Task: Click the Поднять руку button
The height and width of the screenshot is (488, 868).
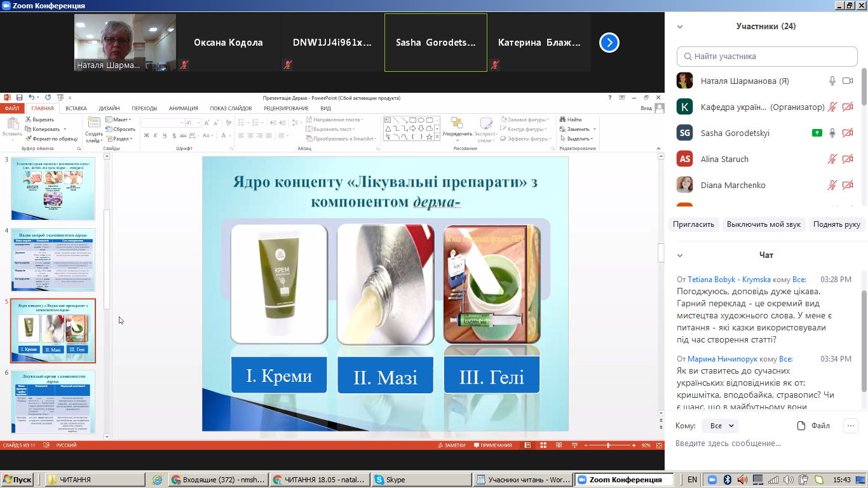Action: (x=837, y=224)
